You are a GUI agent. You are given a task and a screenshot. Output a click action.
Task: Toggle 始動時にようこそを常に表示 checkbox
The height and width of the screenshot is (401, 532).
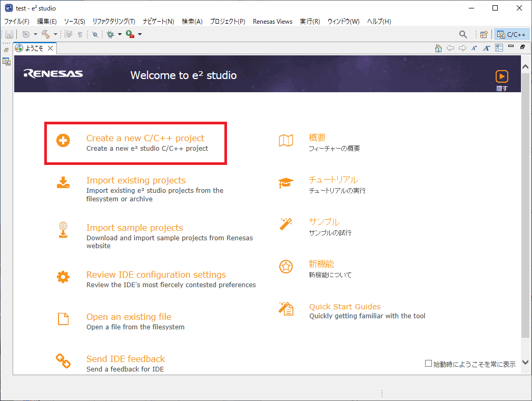(x=429, y=364)
